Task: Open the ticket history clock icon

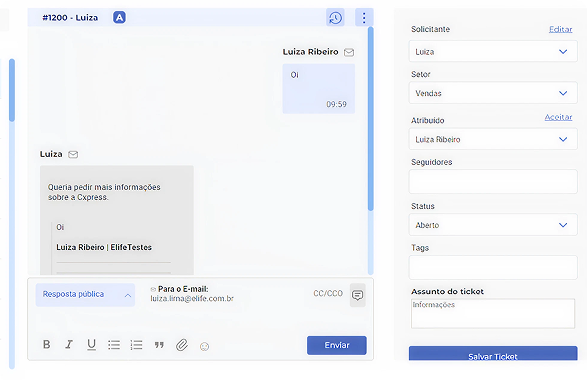Action: (x=335, y=18)
